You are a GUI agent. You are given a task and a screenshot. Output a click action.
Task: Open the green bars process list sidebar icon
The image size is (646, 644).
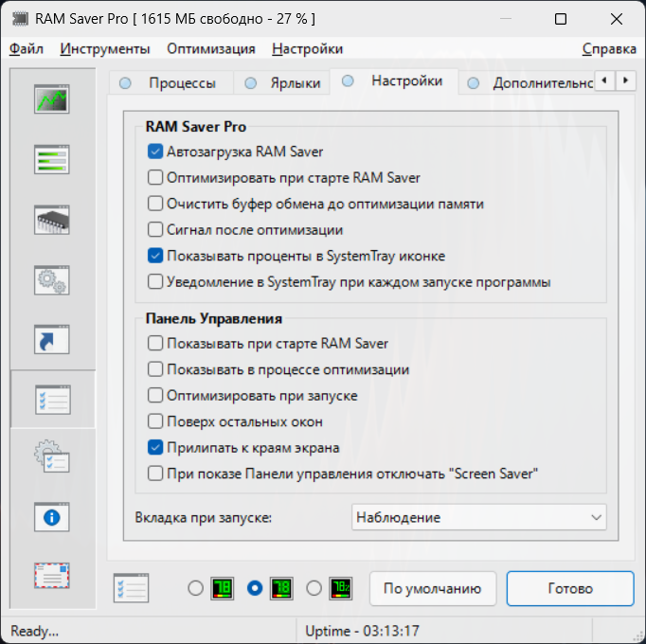52,159
